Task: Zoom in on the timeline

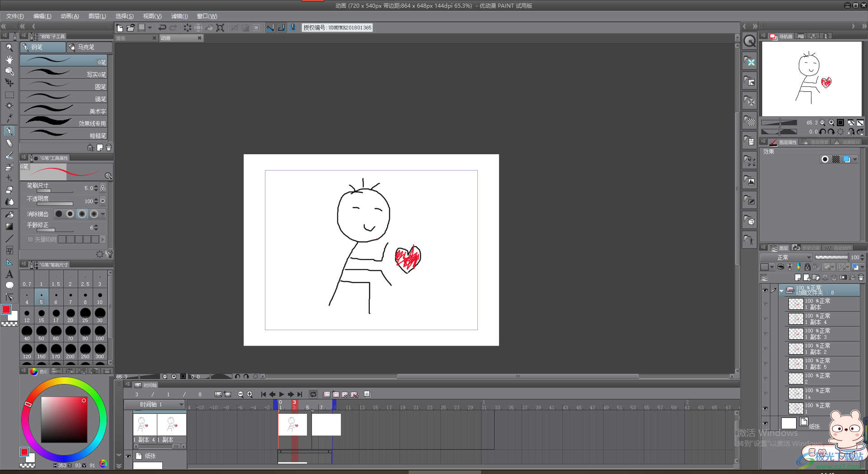Action: click(x=250, y=394)
